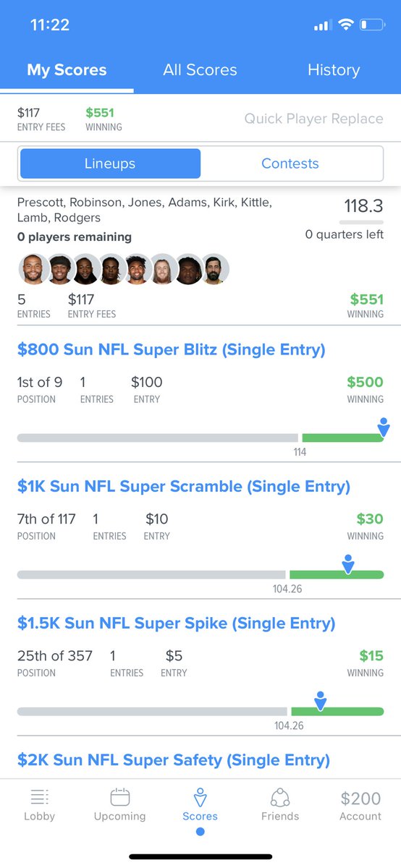Open the $200 Account tab
The width and height of the screenshot is (401, 868).
point(360,805)
